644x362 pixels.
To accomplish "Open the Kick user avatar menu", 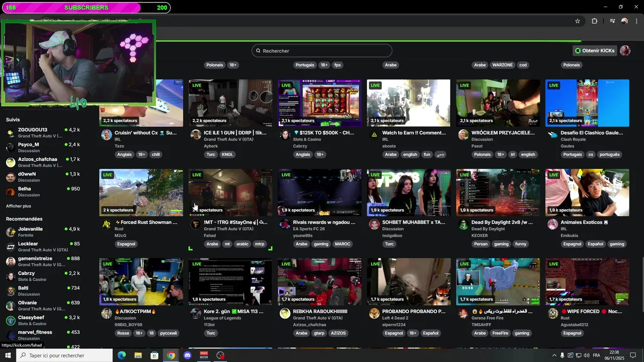I will click(625, 51).
